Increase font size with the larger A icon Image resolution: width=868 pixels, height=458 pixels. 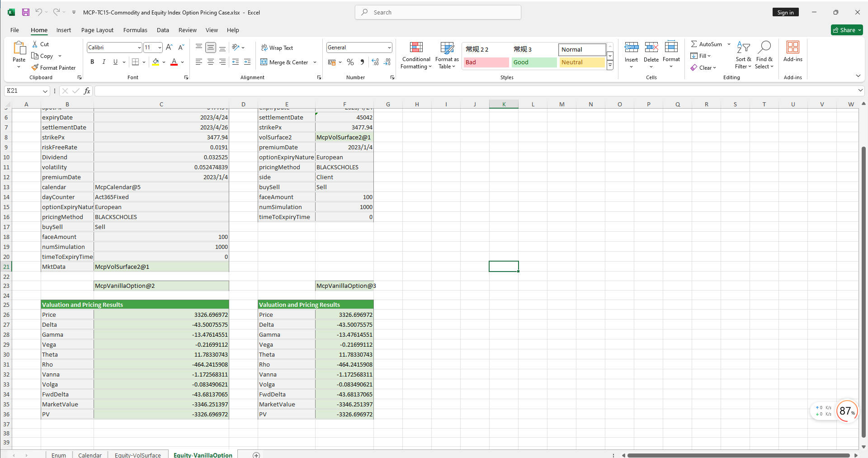(169, 47)
